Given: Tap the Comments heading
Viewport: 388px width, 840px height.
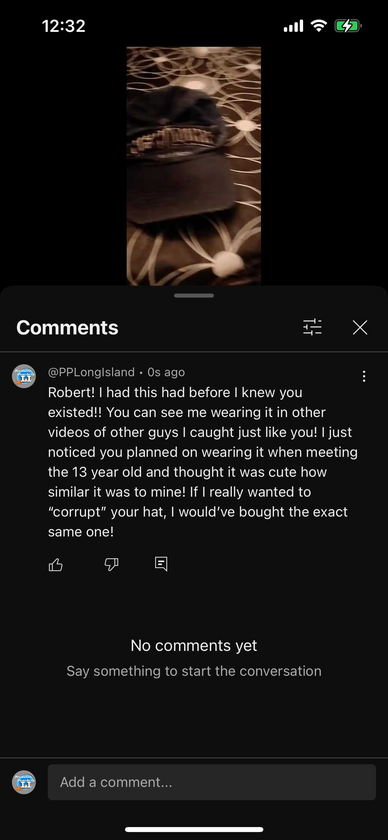Looking at the screenshot, I should [x=67, y=327].
